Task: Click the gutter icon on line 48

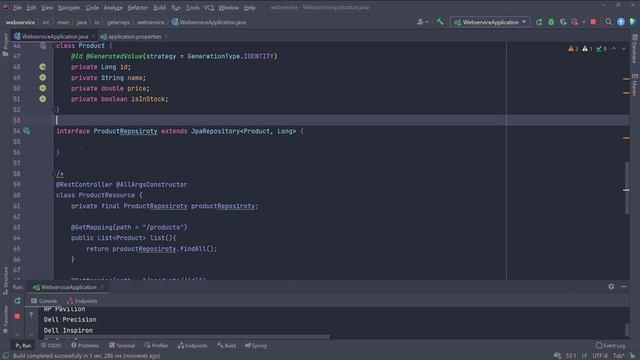Action: pyautogui.click(x=42, y=67)
